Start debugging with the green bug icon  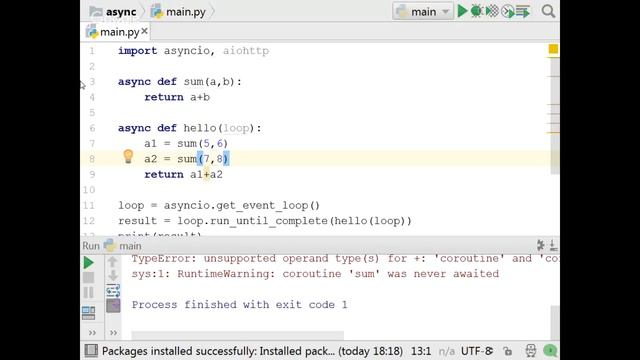[x=476, y=11]
